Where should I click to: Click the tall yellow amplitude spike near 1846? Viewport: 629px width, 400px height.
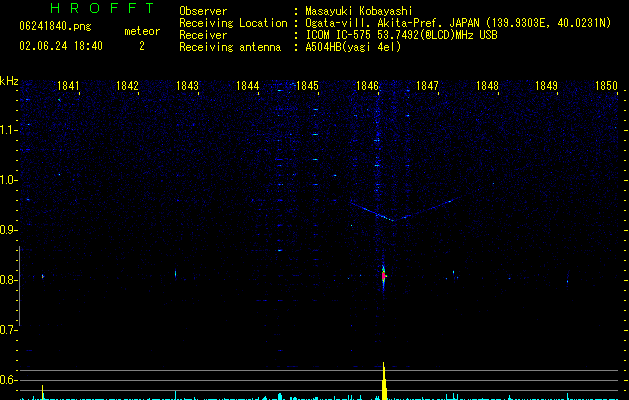[x=384, y=381]
